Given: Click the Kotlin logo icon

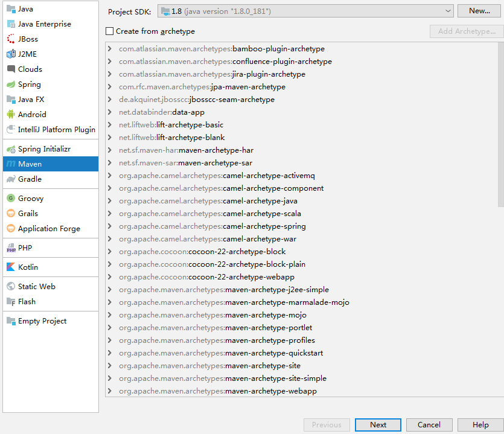Looking at the screenshot, I should (11, 267).
